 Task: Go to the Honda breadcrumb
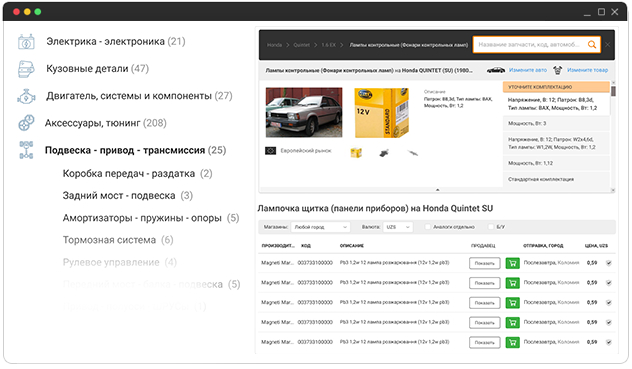click(274, 45)
